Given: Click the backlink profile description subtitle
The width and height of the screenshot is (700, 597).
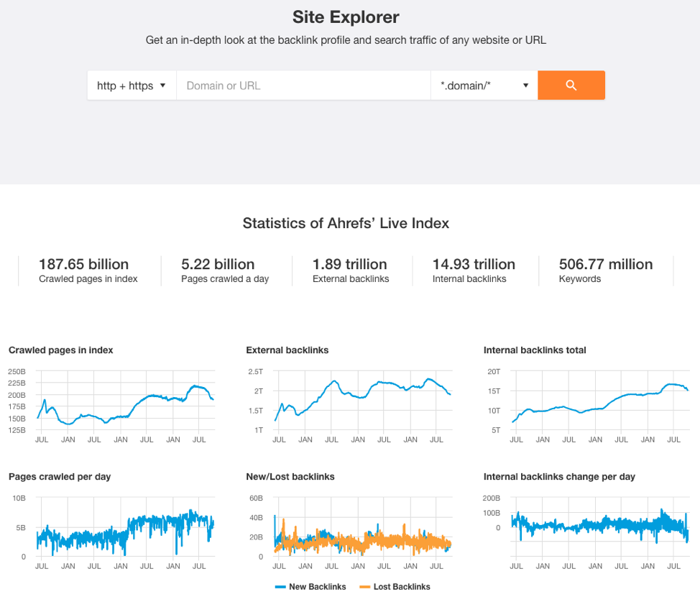Looking at the screenshot, I should coord(346,40).
